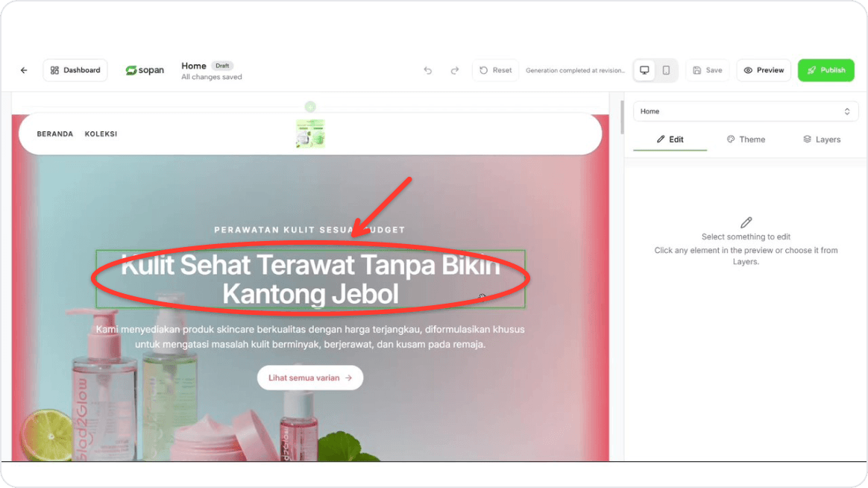The image size is (868, 488).
Task: Select the store logo thumbnail in header
Action: pyautogui.click(x=310, y=134)
